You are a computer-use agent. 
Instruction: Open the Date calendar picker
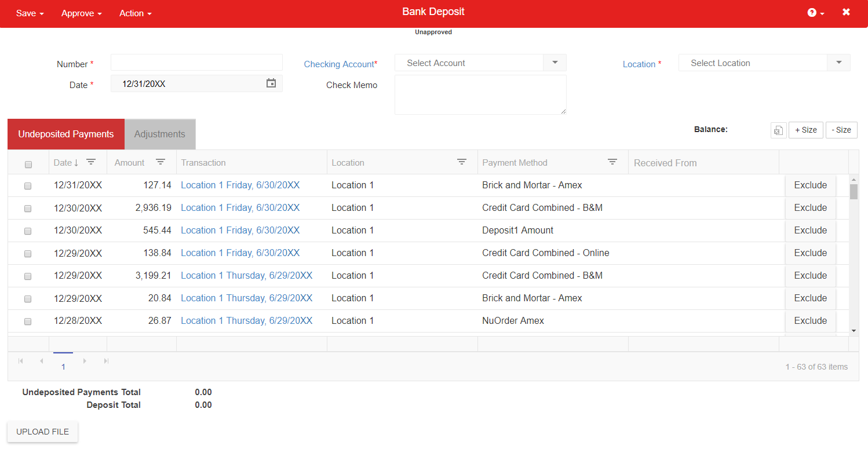[271, 83]
